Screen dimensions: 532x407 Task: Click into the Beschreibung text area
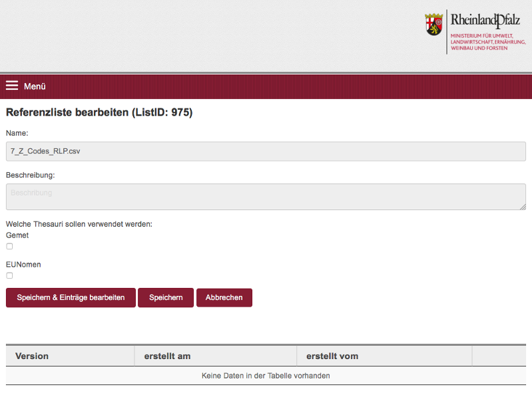pyautogui.click(x=266, y=197)
